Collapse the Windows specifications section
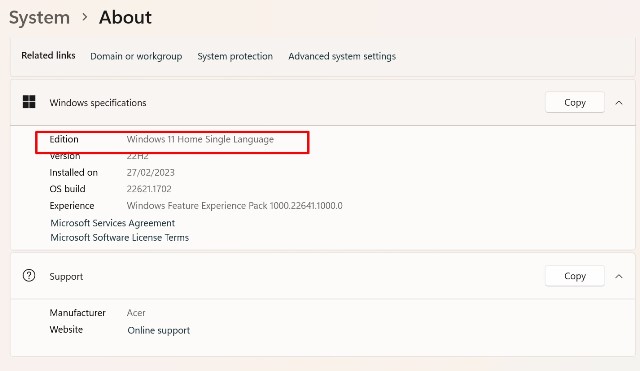The image size is (640, 371). pyautogui.click(x=619, y=102)
